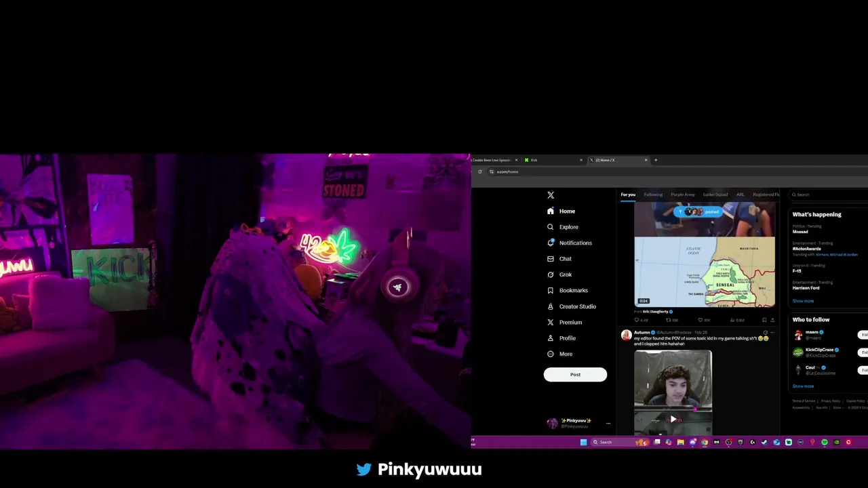
Task: Open Home in the X sidebar
Action: pyautogui.click(x=561, y=211)
